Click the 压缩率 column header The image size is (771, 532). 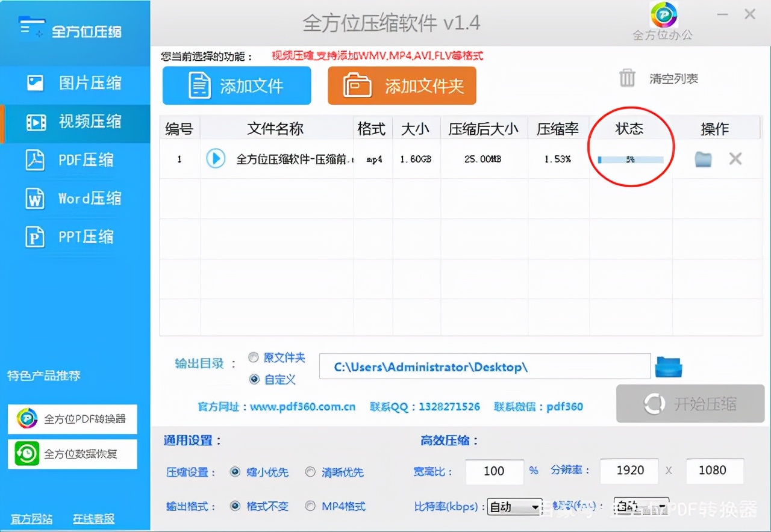pos(558,128)
